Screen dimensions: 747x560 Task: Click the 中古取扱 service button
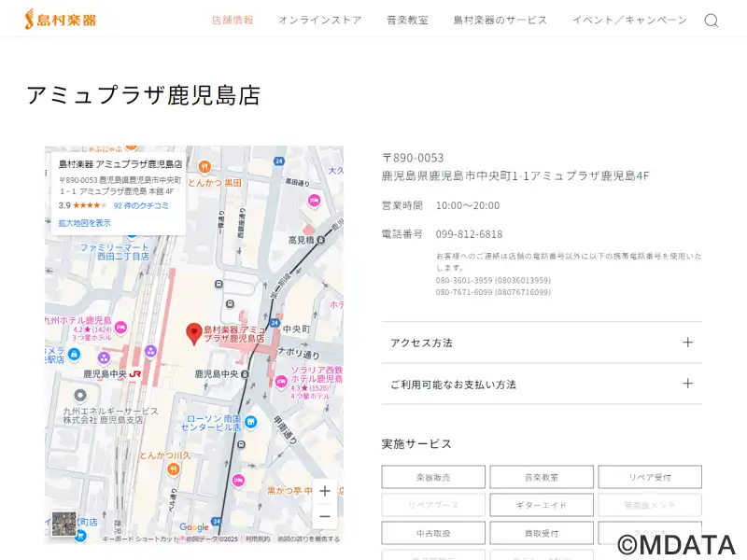pyautogui.click(x=433, y=533)
